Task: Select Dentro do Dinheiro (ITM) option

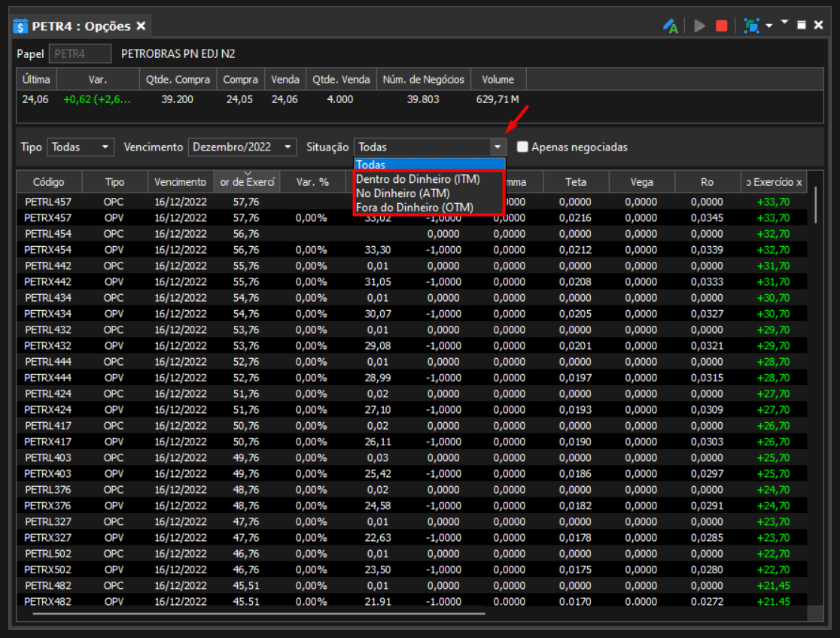Action: (418, 179)
